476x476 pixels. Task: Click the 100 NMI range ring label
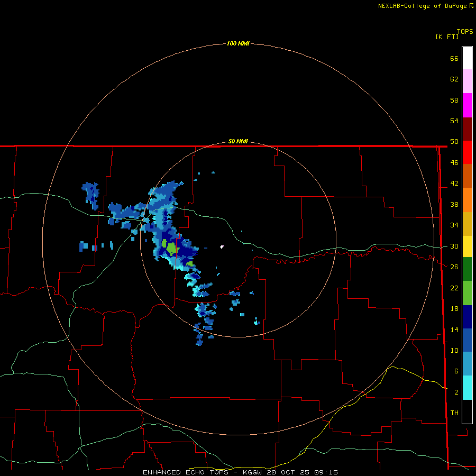238,43
